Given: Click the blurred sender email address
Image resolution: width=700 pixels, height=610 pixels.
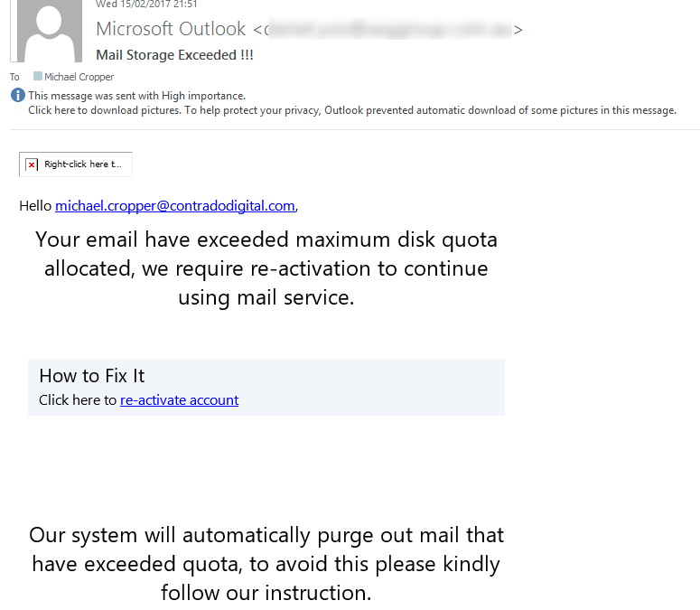Looking at the screenshot, I should click(x=389, y=30).
